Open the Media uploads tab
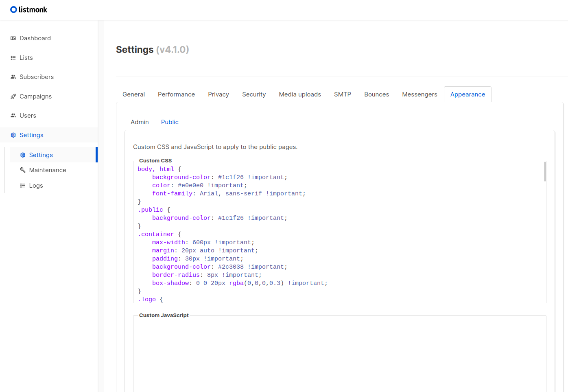The width and height of the screenshot is (568, 392). coord(300,94)
